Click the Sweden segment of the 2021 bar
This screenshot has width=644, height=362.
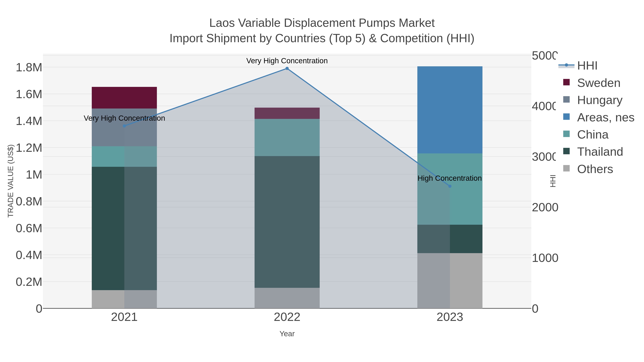pos(124,98)
